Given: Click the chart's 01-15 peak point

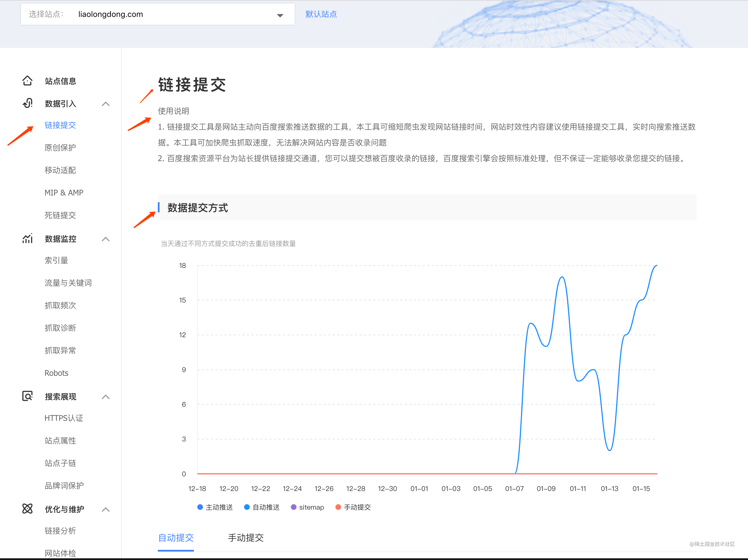Looking at the screenshot, I should 641,300.
